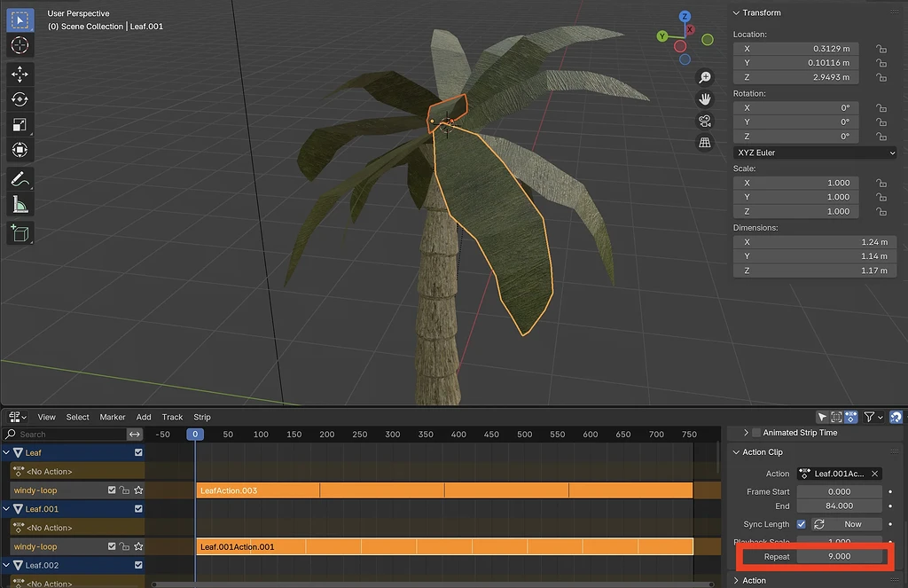The height and width of the screenshot is (588, 908).
Task: Open the XYZ Euler rotation mode dropdown
Action: 814,153
